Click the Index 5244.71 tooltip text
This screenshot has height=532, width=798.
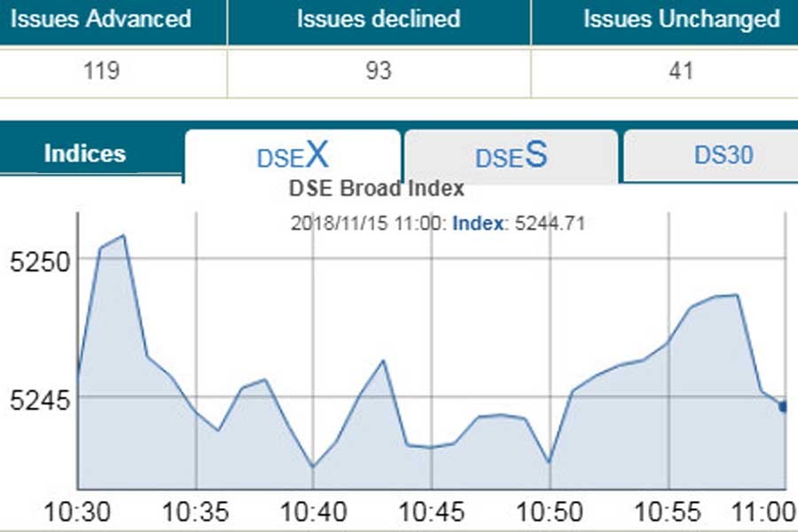[x=519, y=223]
